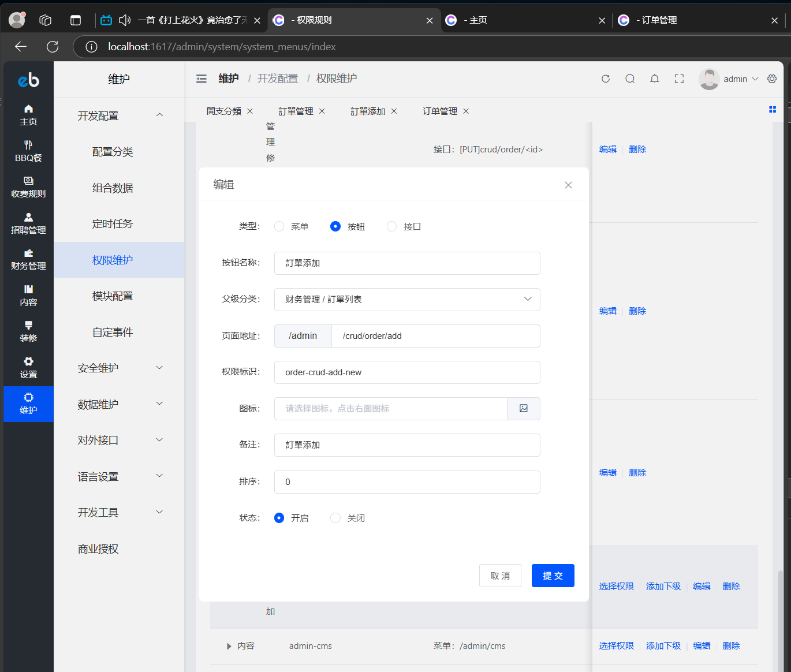Click the 备注 input field
The image size is (791, 672).
click(x=407, y=445)
